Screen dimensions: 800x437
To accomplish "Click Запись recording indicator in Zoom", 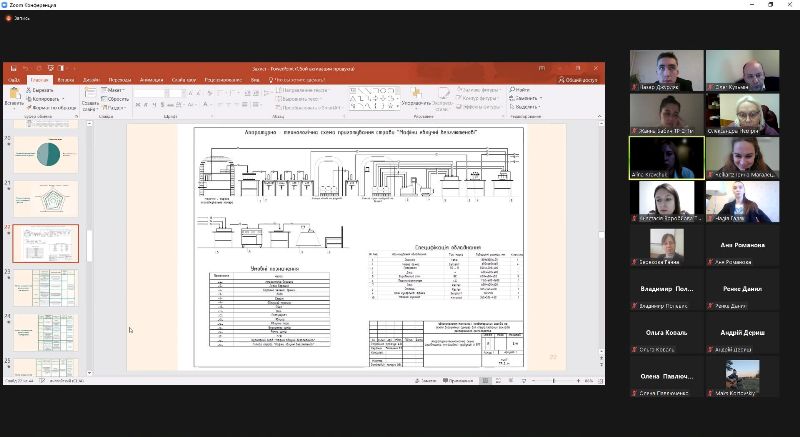I will (x=18, y=18).
